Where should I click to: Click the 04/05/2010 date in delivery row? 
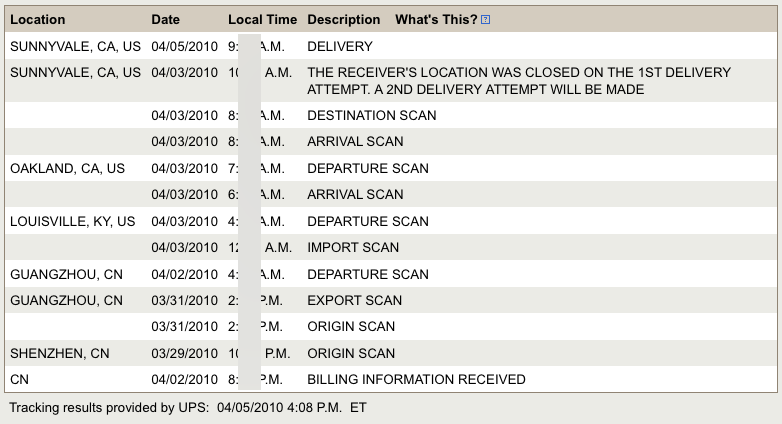click(x=185, y=46)
